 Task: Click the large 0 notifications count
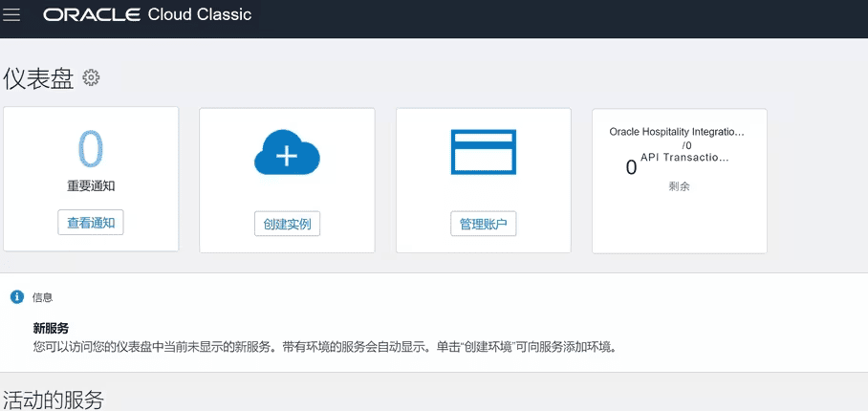point(90,149)
